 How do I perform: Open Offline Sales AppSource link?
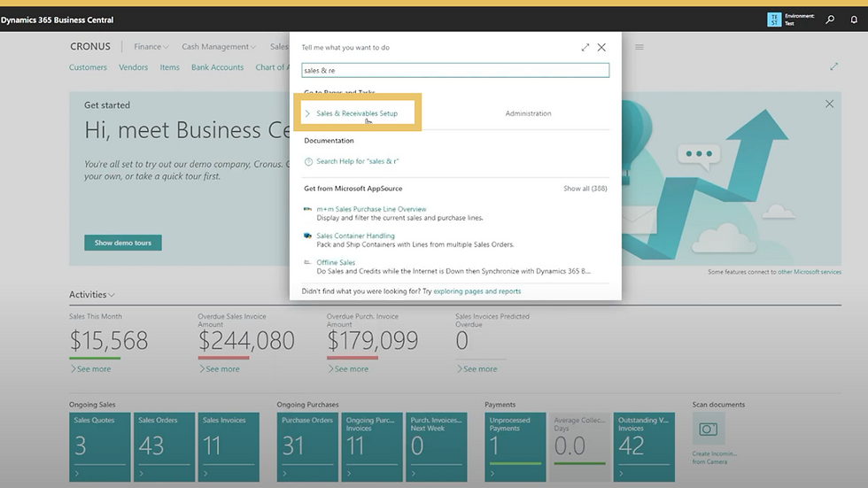pos(336,262)
